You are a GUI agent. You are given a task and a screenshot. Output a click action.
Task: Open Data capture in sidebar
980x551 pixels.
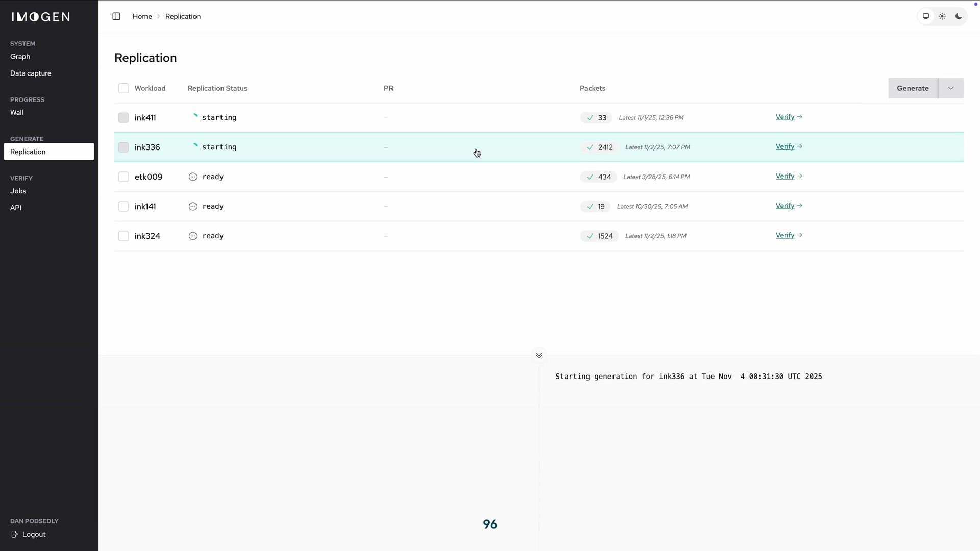tap(31, 73)
